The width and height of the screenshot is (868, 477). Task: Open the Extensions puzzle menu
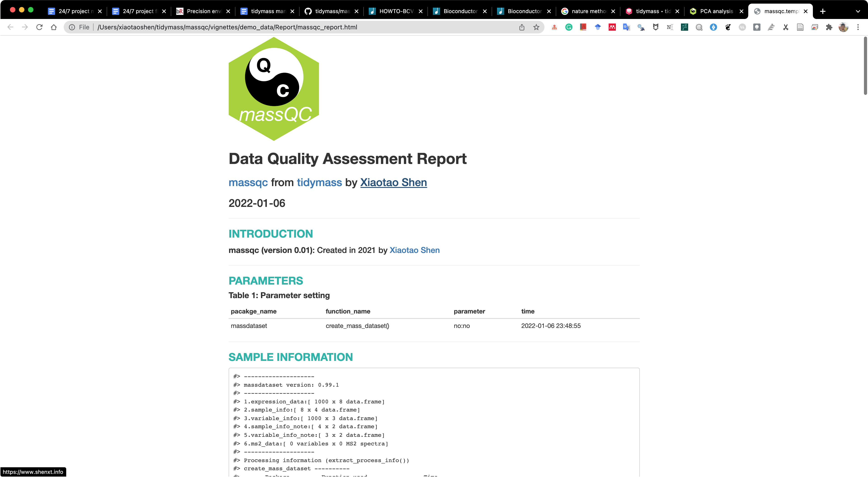[x=829, y=27]
